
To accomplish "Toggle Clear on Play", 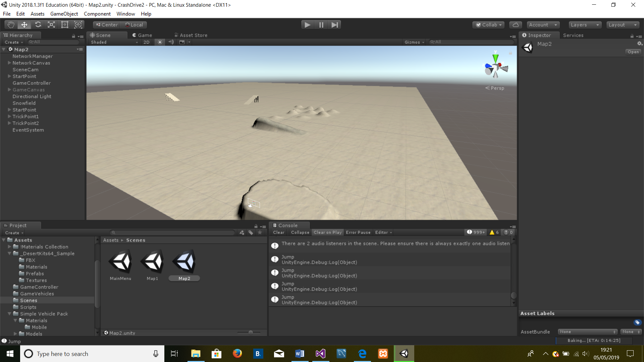I will [x=327, y=232].
